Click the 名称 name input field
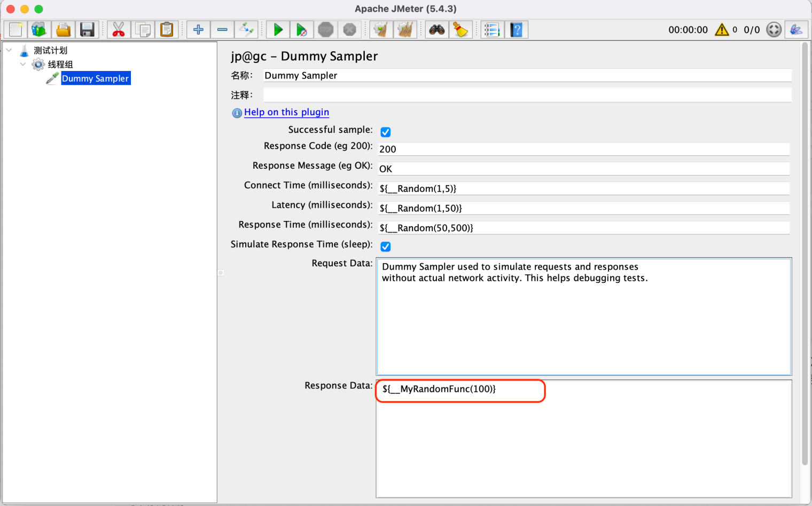The image size is (812, 506). point(527,75)
